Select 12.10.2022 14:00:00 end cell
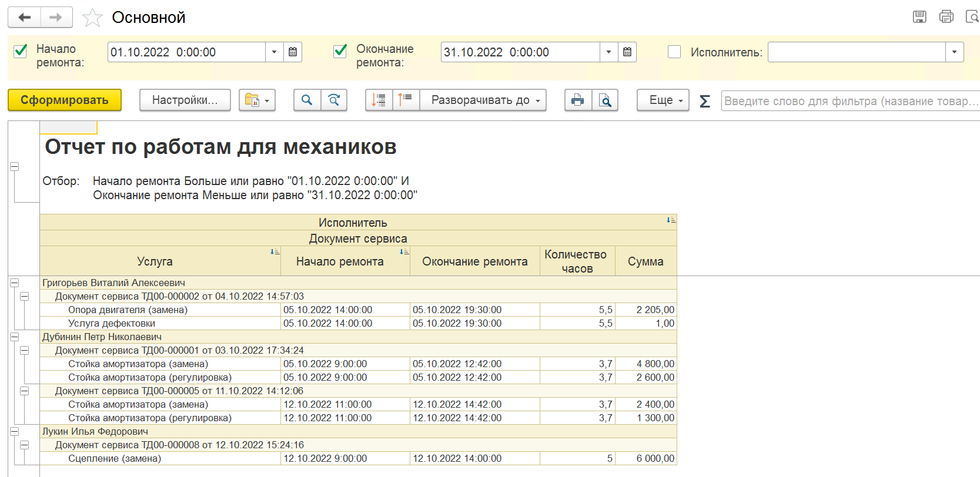Screen dimensions: 980x477 [x=475, y=458]
